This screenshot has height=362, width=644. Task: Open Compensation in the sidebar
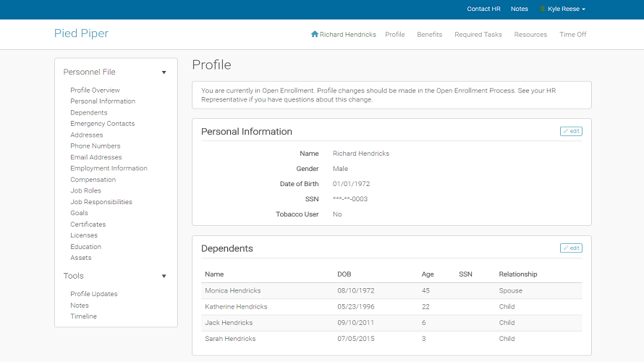click(93, 180)
